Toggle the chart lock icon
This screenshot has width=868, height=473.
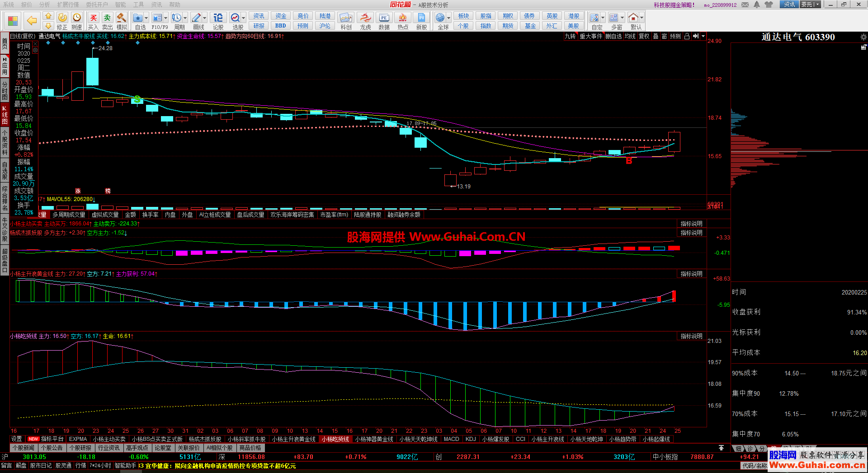tap(687, 37)
